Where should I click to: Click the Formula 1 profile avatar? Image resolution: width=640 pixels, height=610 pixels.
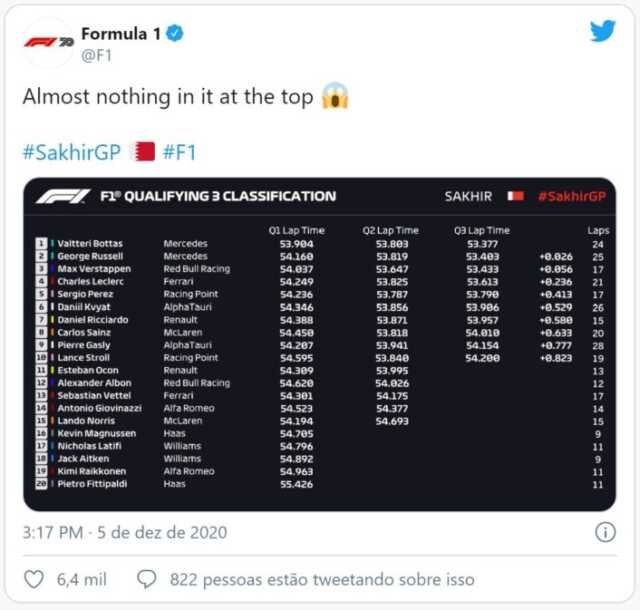click(x=50, y=43)
